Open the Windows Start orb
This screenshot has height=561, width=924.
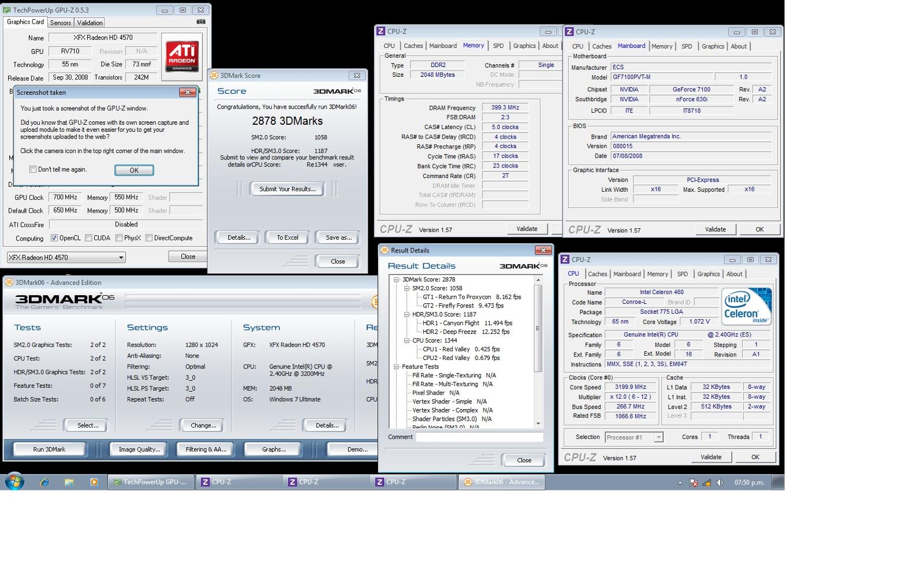[x=14, y=481]
